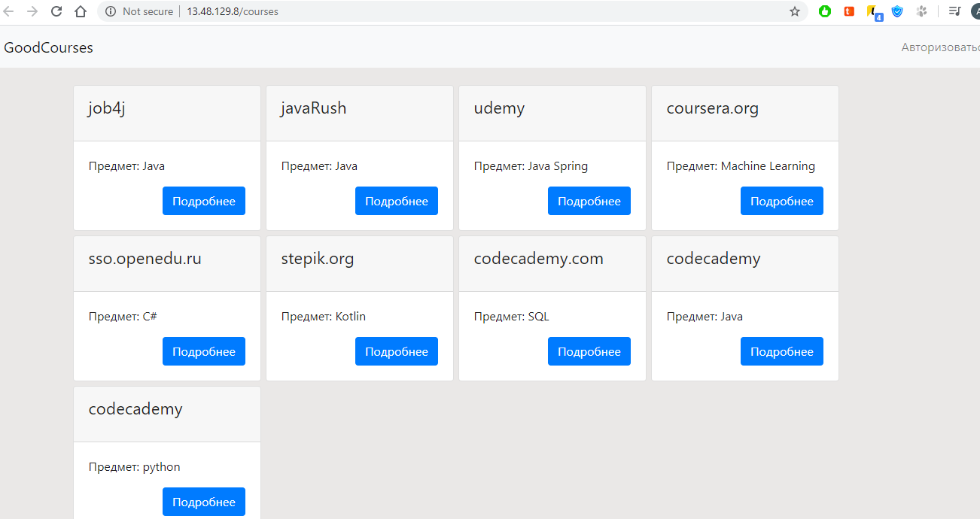Reload the current page
The height and width of the screenshot is (519, 980).
pyautogui.click(x=56, y=11)
